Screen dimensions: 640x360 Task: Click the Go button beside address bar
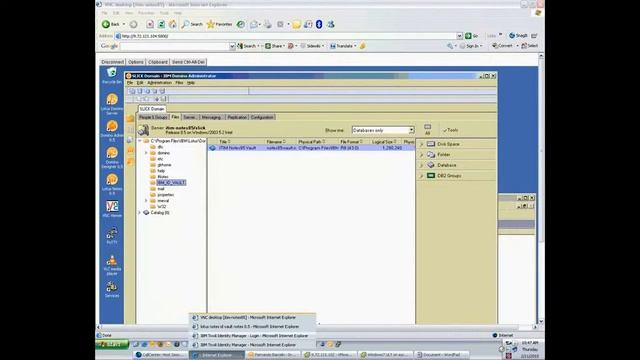click(471, 36)
